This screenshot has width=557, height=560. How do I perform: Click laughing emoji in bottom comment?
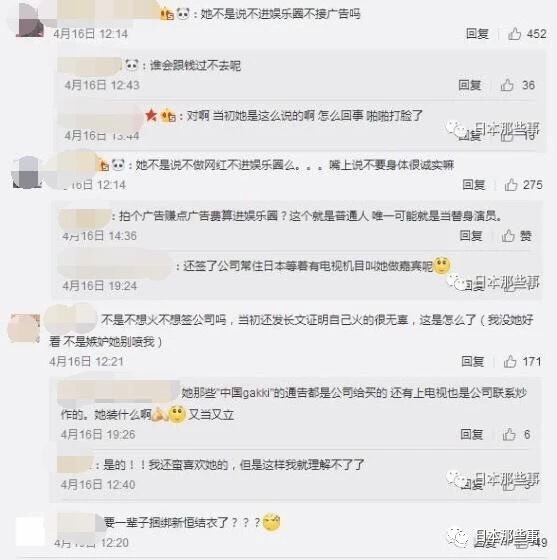click(271, 522)
